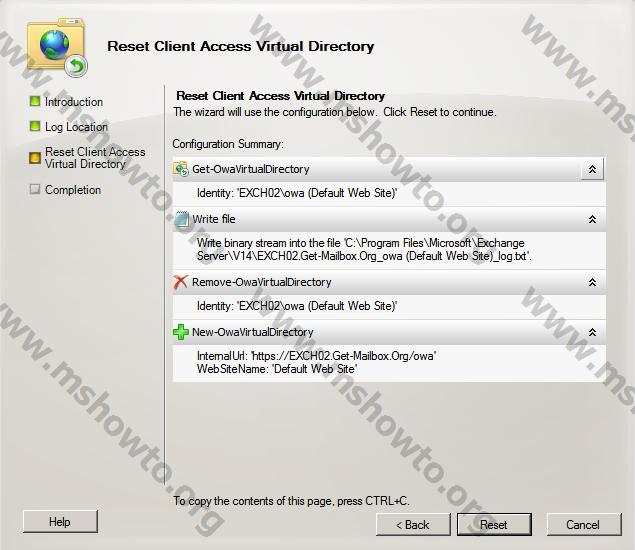
Task: Go back with the < Back button
Action: (413, 524)
